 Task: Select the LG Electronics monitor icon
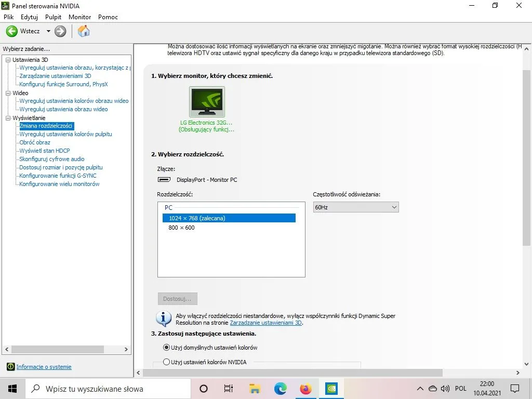pyautogui.click(x=207, y=102)
